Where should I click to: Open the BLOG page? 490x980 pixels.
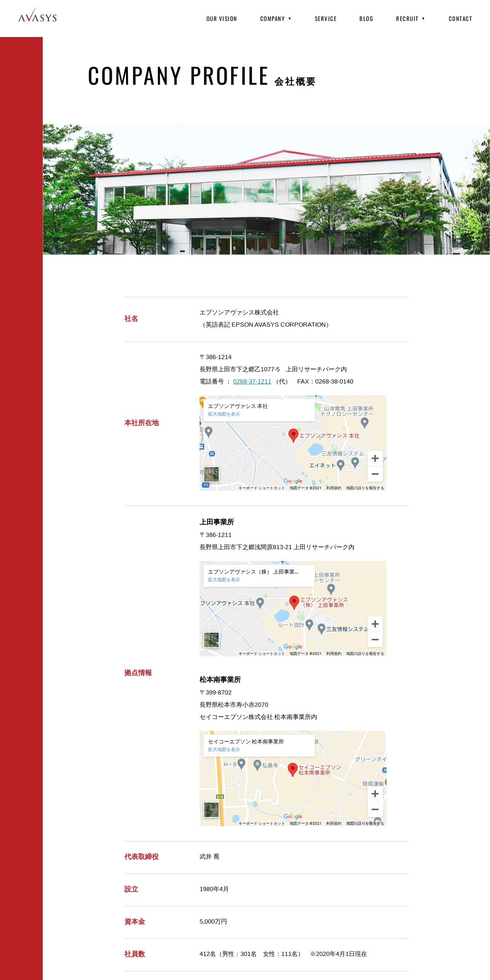pyautogui.click(x=366, y=19)
